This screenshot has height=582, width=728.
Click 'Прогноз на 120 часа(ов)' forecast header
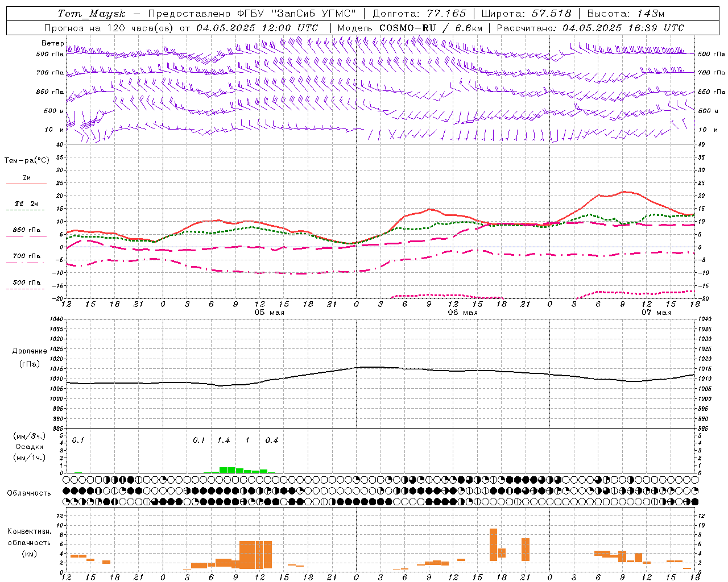click(109, 28)
